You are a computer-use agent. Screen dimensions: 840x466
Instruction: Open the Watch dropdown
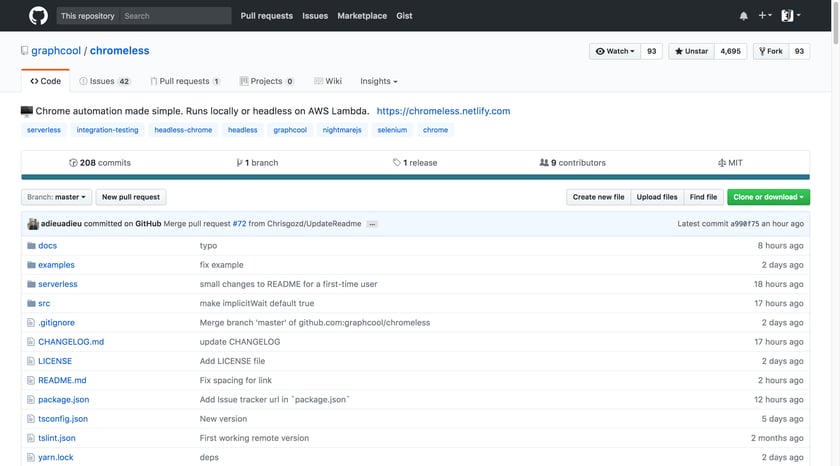614,51
